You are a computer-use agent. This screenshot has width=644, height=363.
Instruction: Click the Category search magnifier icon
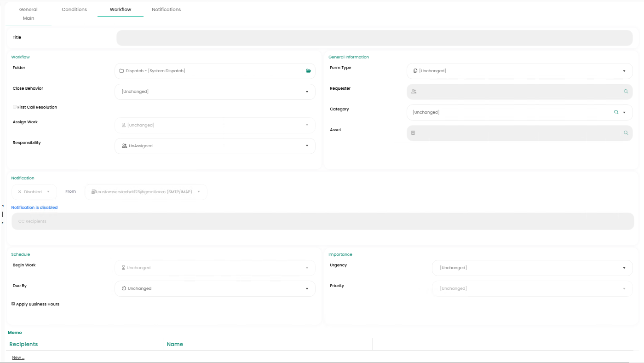[x=616, y=112]
